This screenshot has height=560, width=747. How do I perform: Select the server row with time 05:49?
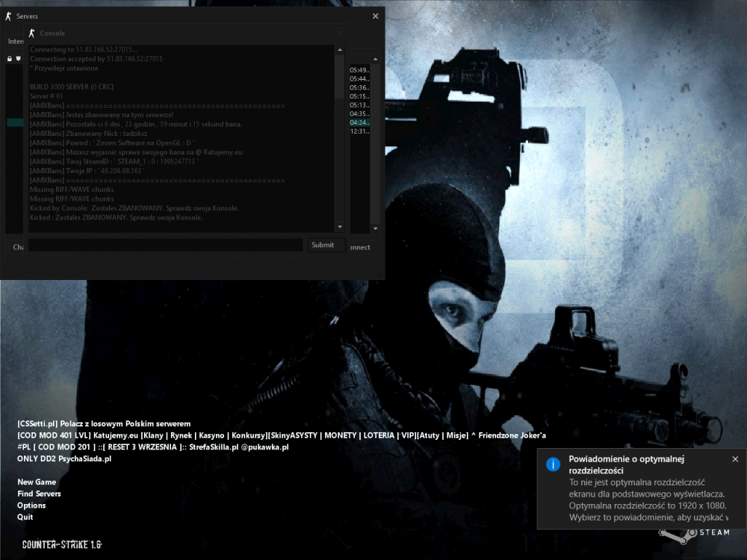coord(359,70)
